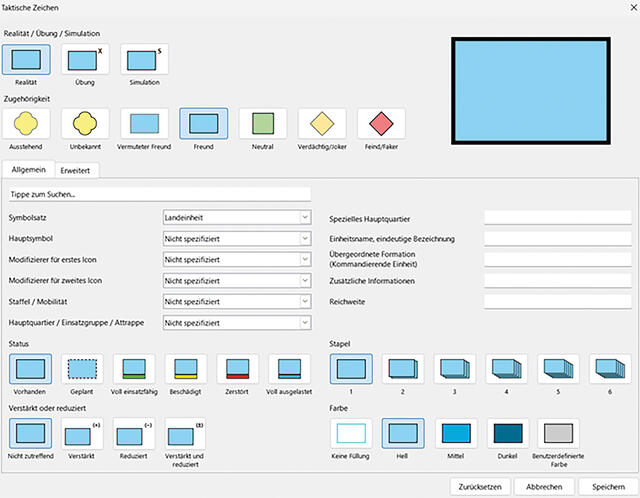The image size is (640, 498).
Task: Choose Benutzerdefinierte Farbe swatch
Action: point(558,433)
